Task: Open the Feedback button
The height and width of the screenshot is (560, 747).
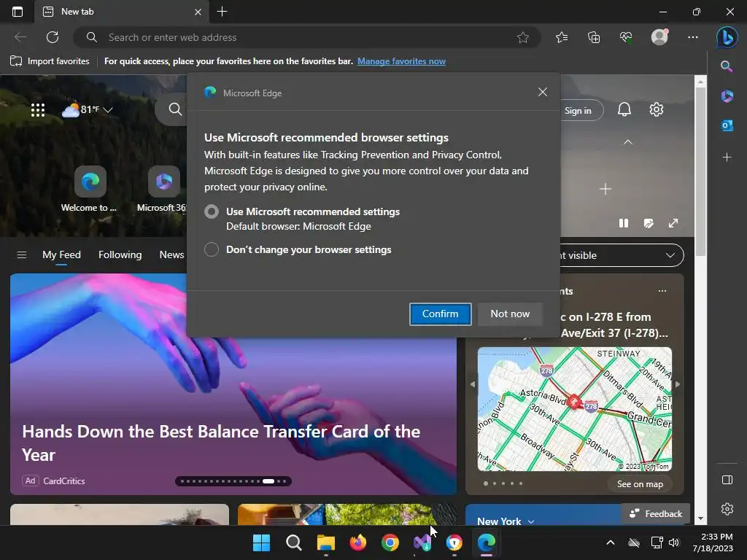Action: pyautogui.click(x=656, y=513)
